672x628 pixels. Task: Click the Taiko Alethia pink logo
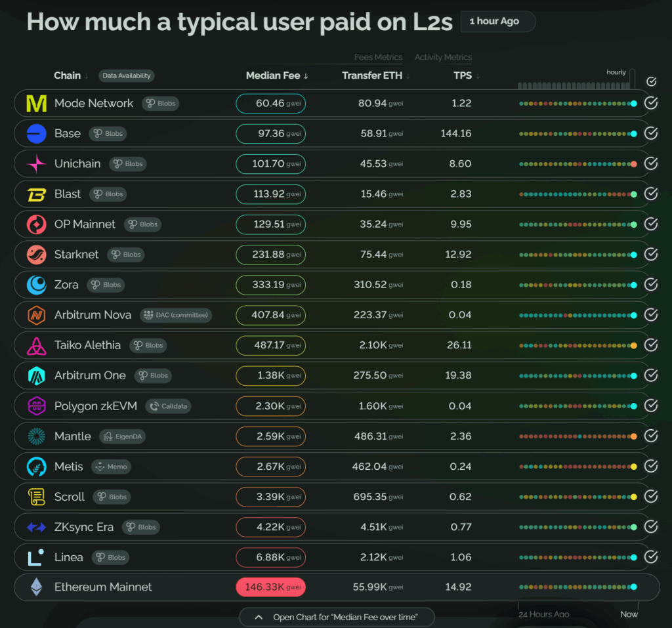(x=37, y=346)
